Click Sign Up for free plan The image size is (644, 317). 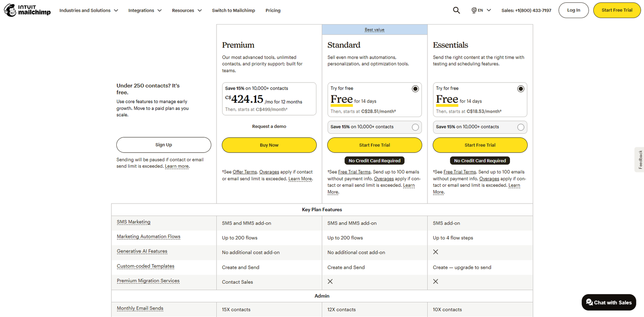pos(163,145)
